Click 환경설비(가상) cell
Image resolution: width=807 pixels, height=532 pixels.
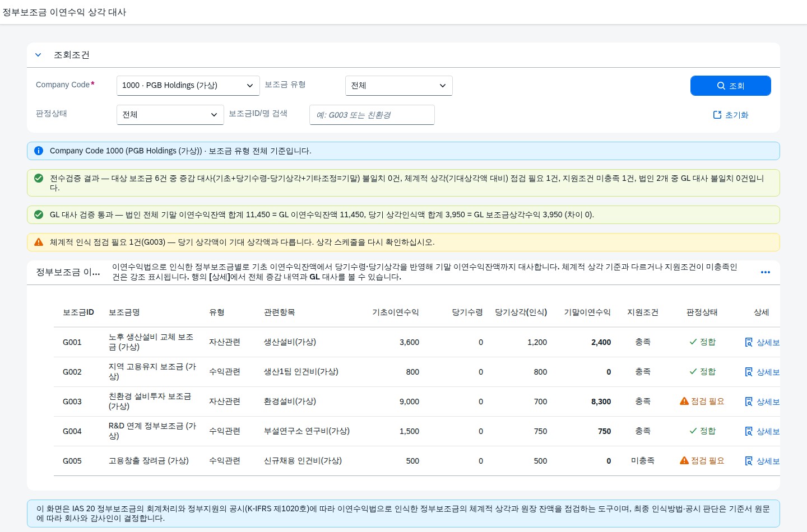(290, 402)
